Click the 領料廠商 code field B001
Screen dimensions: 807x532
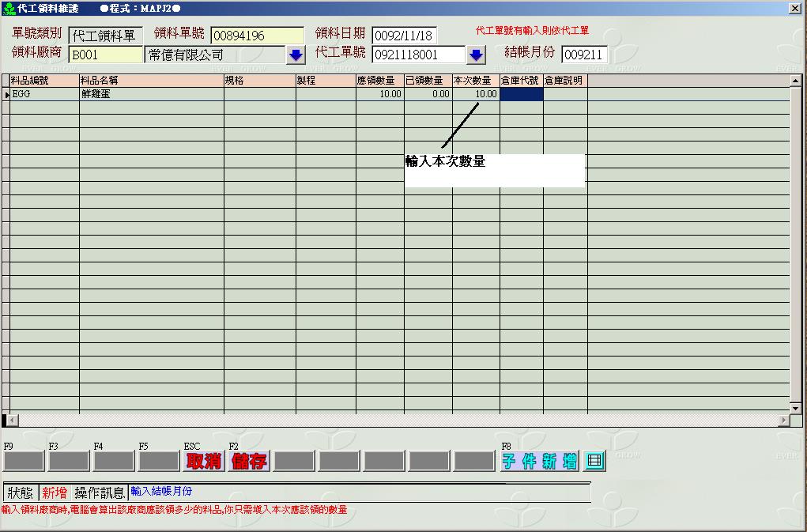coord(105,55)
